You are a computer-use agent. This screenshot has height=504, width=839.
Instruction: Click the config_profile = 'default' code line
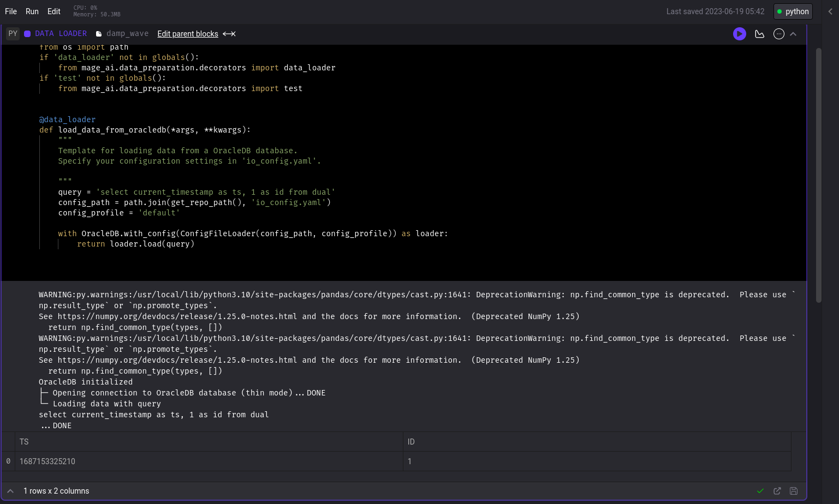pyautogui.click(x=119, y=213)
